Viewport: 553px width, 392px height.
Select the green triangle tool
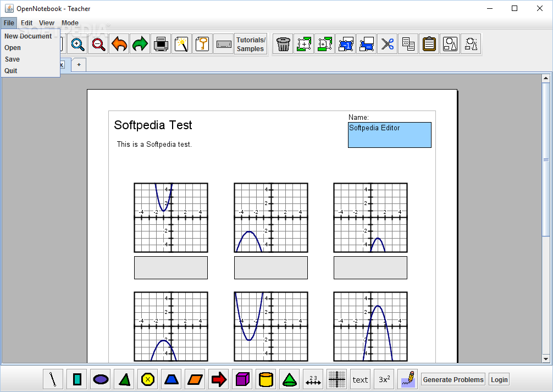point(124,379)
